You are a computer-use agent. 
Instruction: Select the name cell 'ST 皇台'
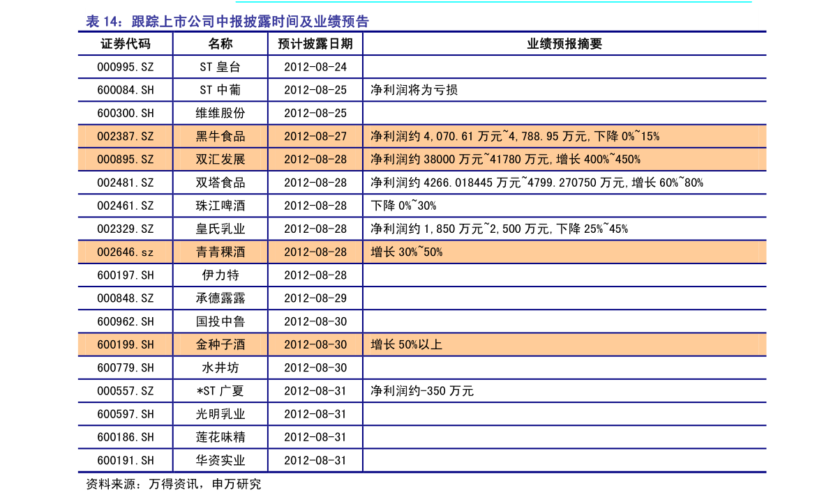tap(220, 67)
